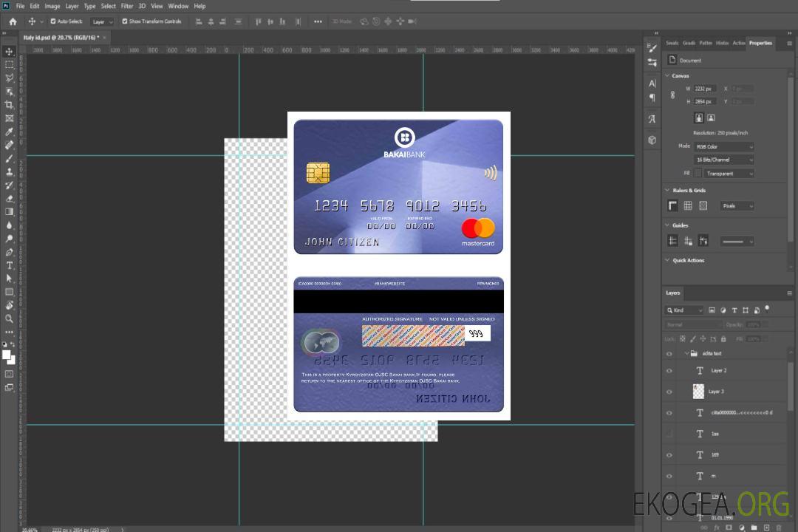The width and height of the screenshot is (798, 532).
Task: Set canvas to portrait orientation
Action: [699, 118]
